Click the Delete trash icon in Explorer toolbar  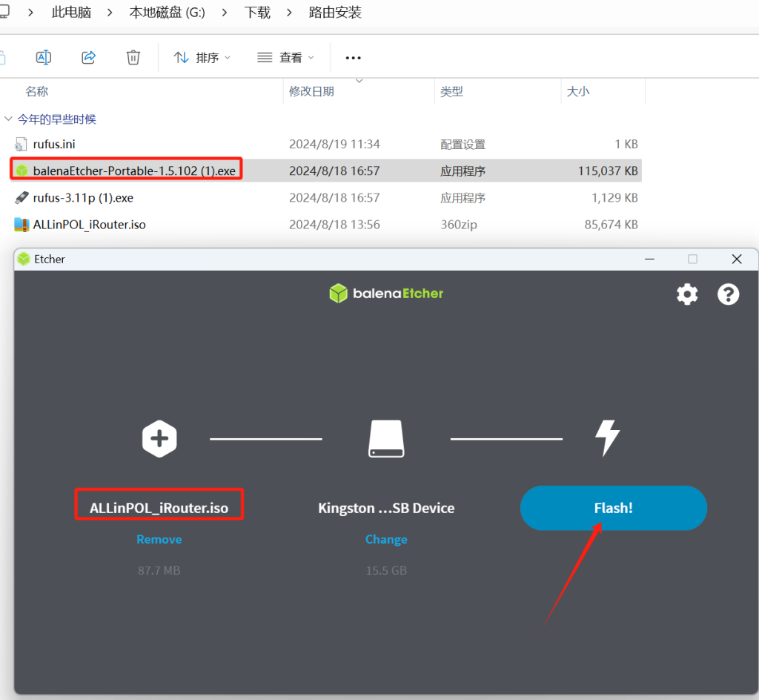[x=133, y=58]
